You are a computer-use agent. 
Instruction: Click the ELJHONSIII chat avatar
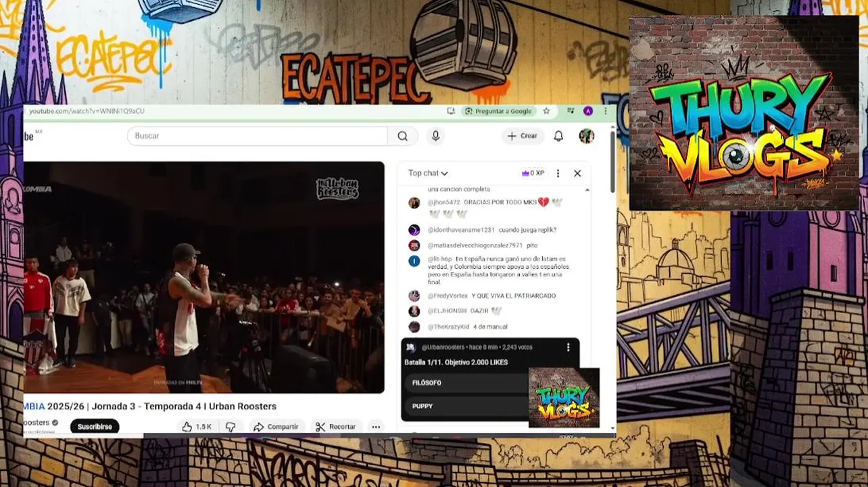[x=414, y=311]
